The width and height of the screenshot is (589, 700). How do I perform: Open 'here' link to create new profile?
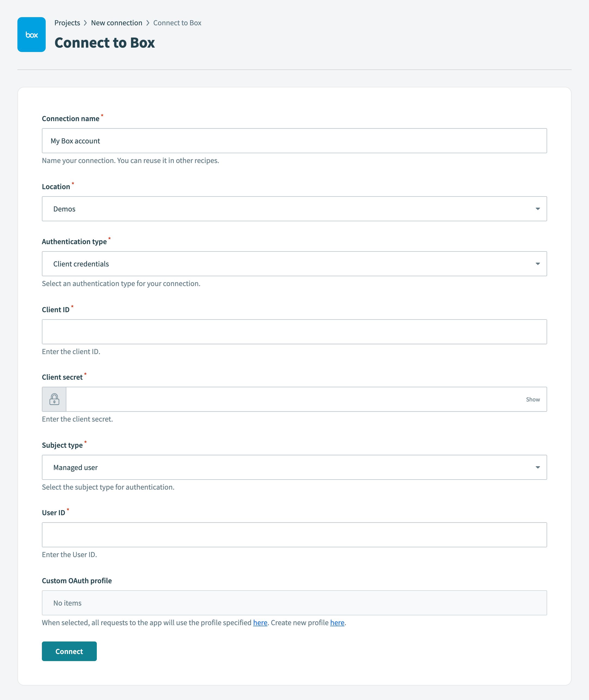coord(337,623)
